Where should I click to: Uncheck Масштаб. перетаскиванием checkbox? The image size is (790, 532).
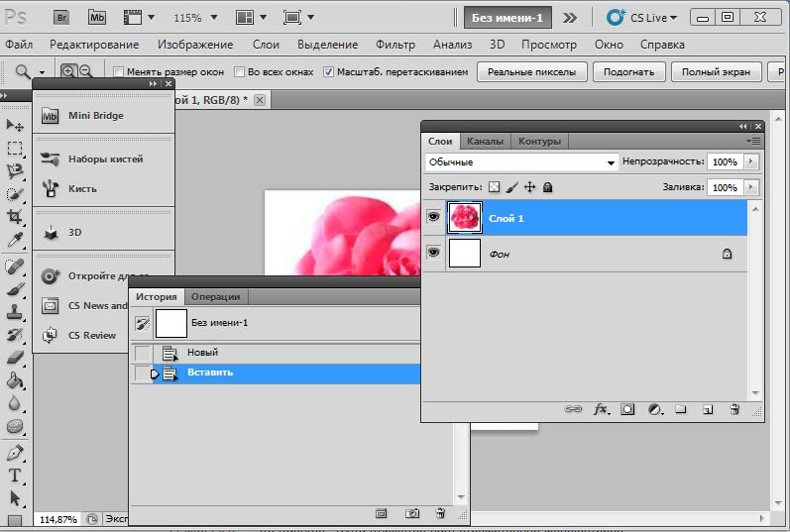tap(328, 72)
